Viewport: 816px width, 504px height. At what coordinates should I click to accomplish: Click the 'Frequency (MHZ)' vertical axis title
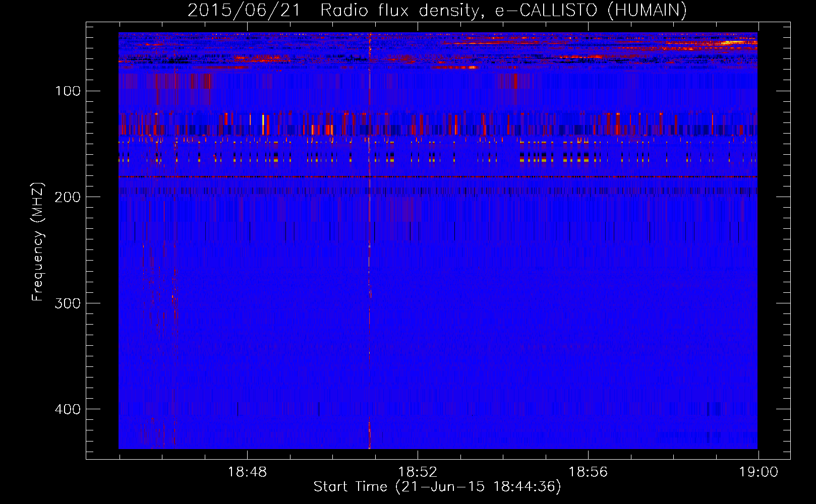click(x=38, y=242)
